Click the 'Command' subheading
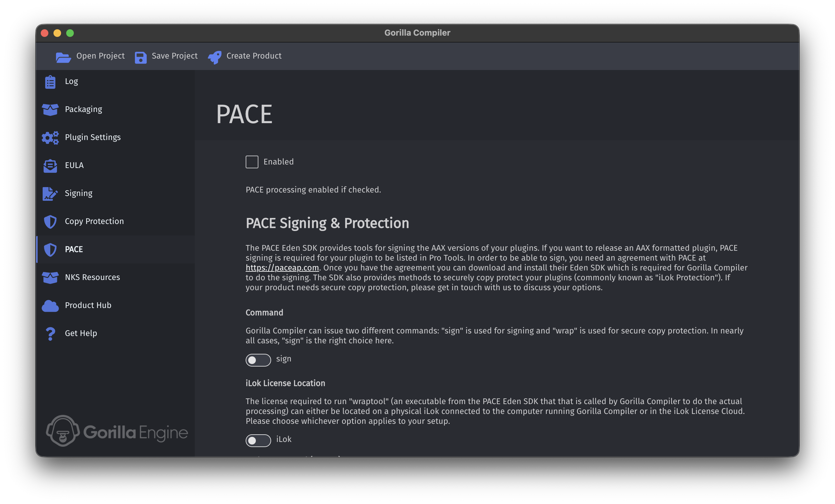This screenshot has height=504, width=835. point(264,312)
